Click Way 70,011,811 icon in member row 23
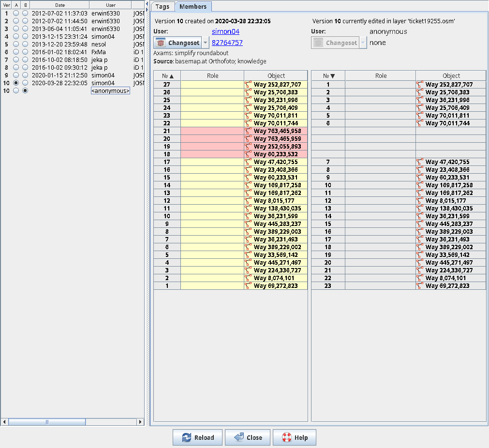 point(248,116)
